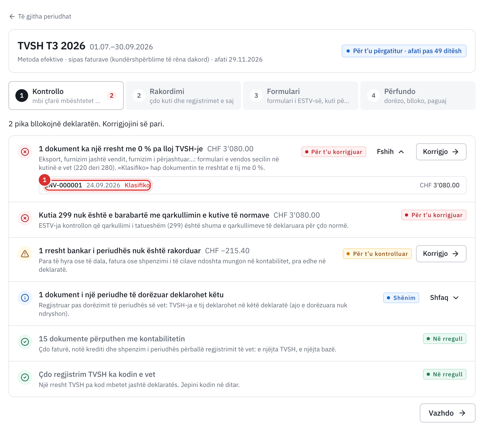Open the Formulari step tab
Image resolution: width=484 pixels, height=448 pixels.
301,96
